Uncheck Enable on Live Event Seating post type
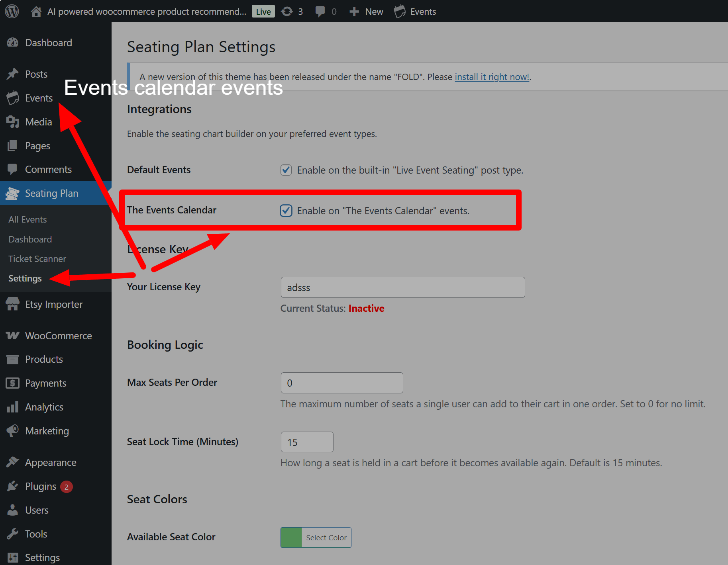The height and width of the screenshot is (565, 728). [x=286, y=170]
